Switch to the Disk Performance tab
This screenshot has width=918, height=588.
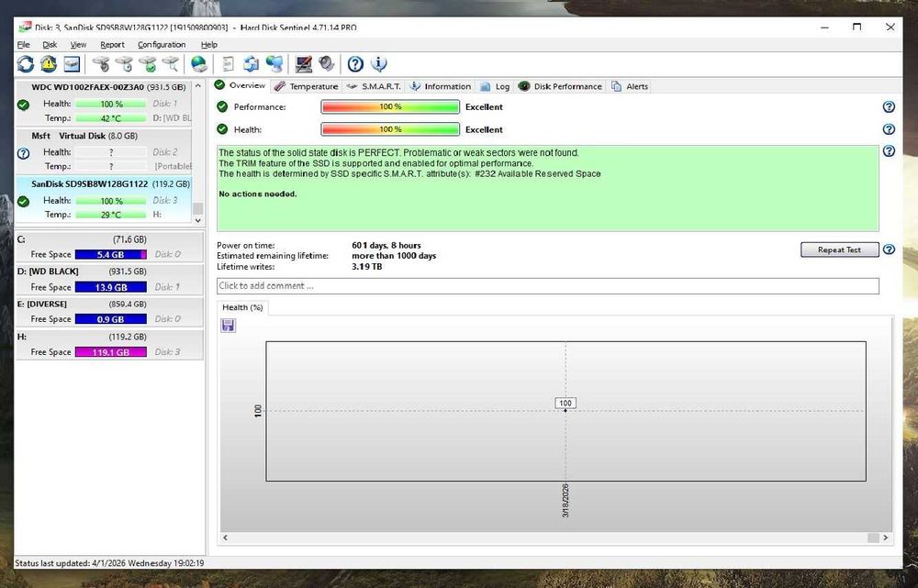click(x=560, y=86)
